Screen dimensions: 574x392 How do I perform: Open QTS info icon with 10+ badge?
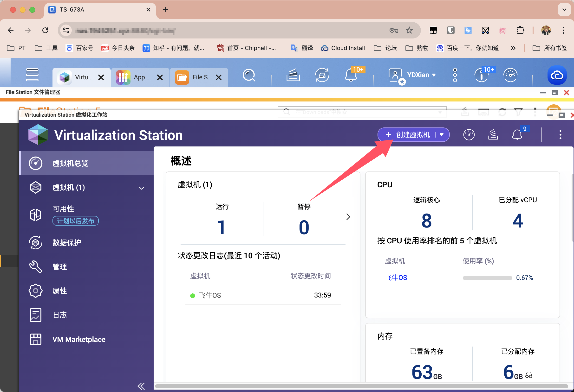(482, 75)
